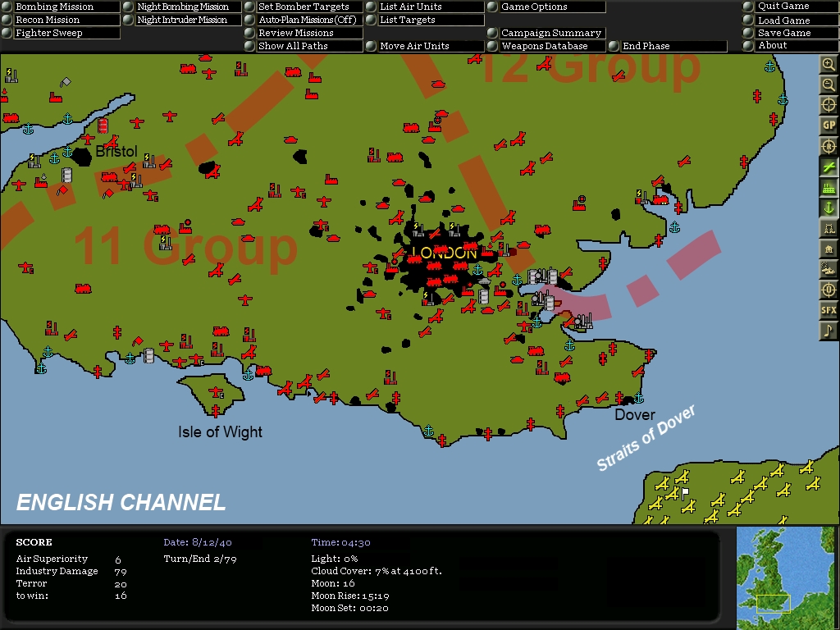The height and width of the screenshot is (630, 840).
Task: Click Cloud Cover: 7% at 4100 ft.
Action: 377,571
